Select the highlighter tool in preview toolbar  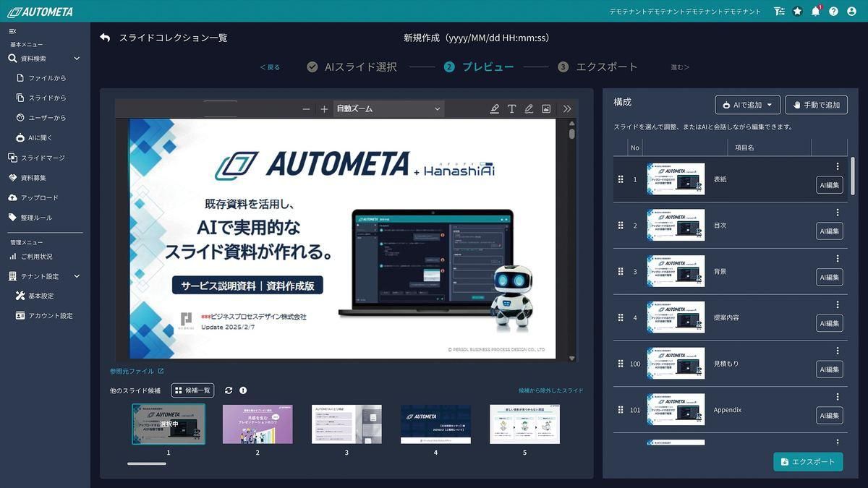(x=494, y=108)
